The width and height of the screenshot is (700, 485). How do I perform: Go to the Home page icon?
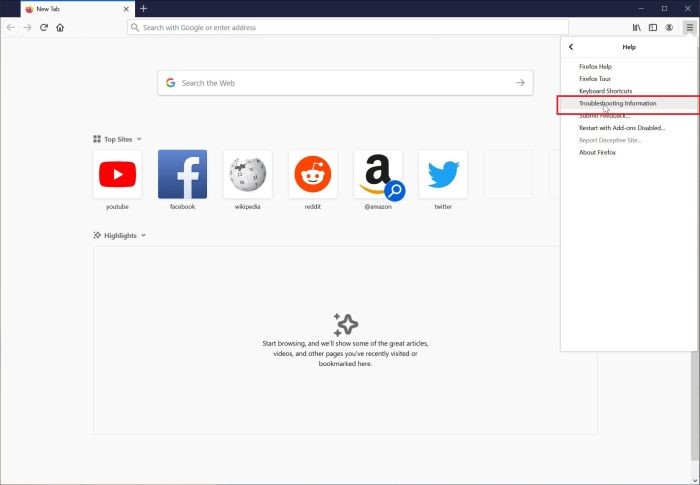[x=60, y=28]
